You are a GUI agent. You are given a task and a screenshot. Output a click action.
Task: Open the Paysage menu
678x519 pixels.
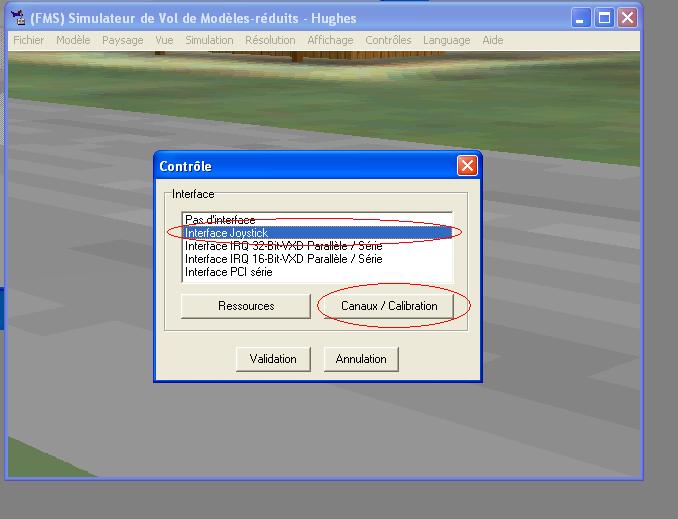pos(122,40)
